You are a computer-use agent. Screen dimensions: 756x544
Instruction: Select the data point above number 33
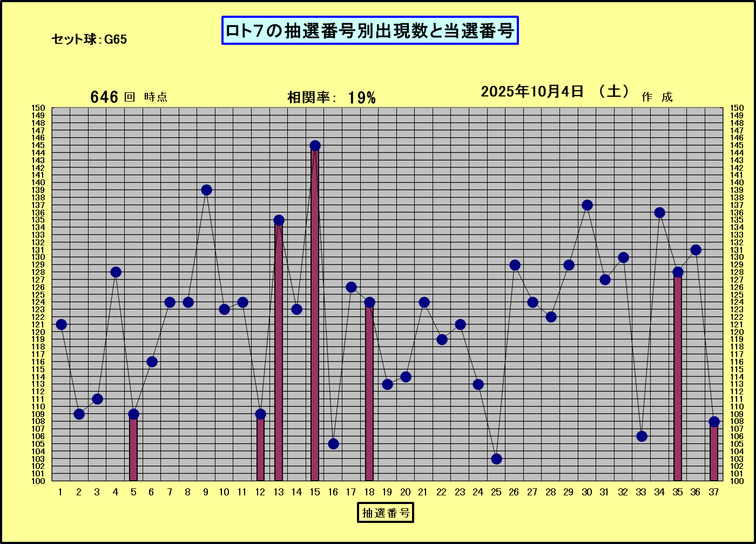coord(642,436)
